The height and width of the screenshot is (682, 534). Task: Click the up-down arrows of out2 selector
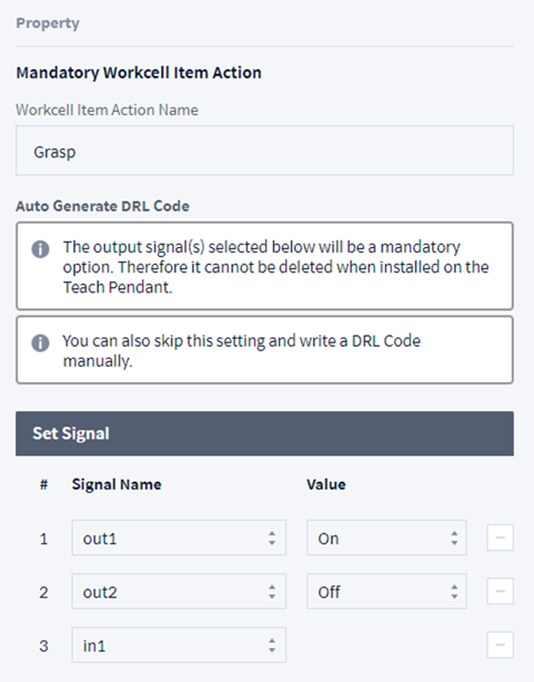(x=272, y=592)
